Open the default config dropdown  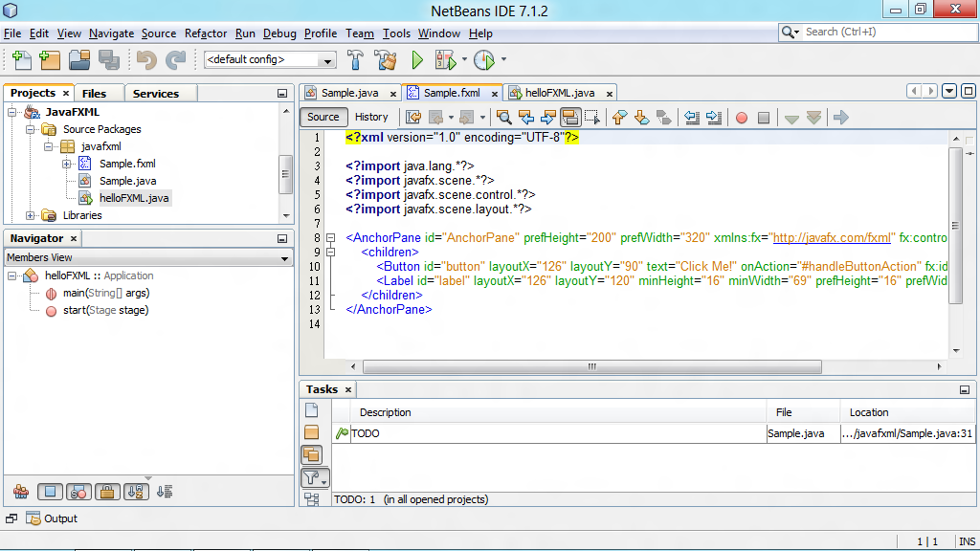324,59
